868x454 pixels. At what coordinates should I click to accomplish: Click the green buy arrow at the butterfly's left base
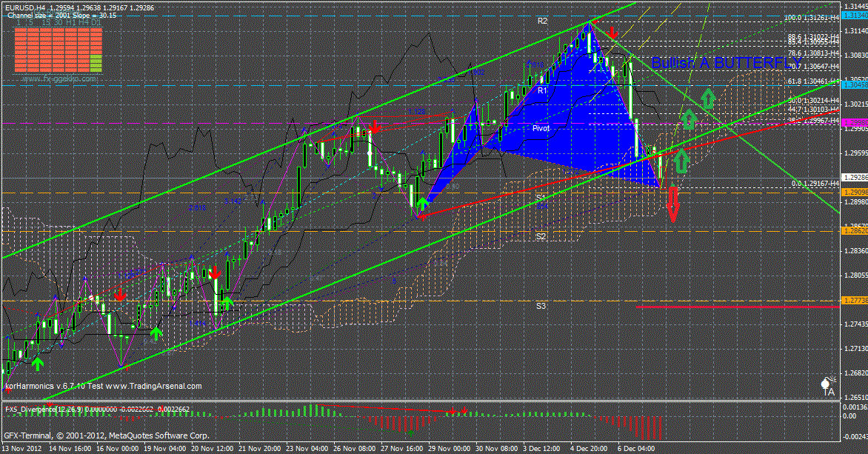coord(422,204)
